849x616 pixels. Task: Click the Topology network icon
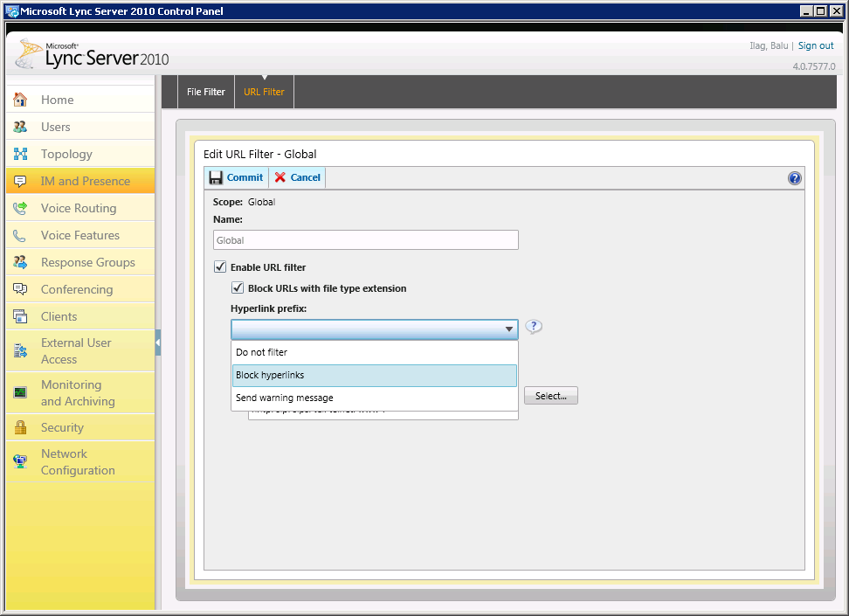click(x=20, y=154)
